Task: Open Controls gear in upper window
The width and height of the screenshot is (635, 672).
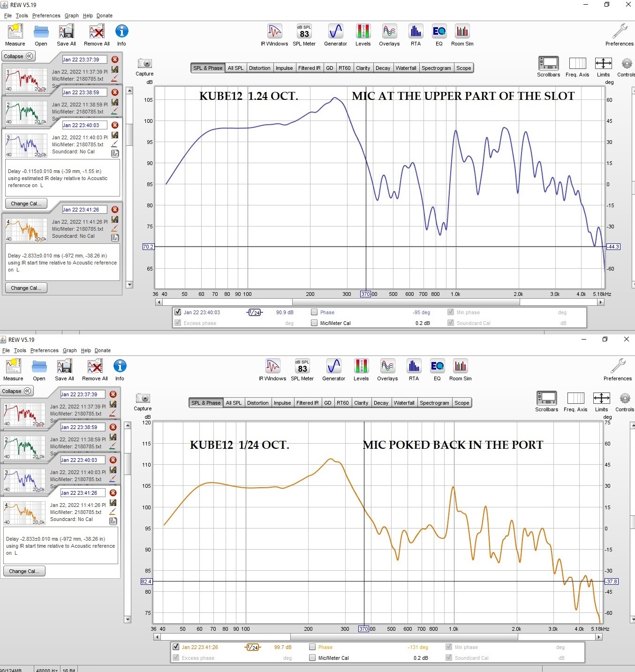Action: point(627,63)
